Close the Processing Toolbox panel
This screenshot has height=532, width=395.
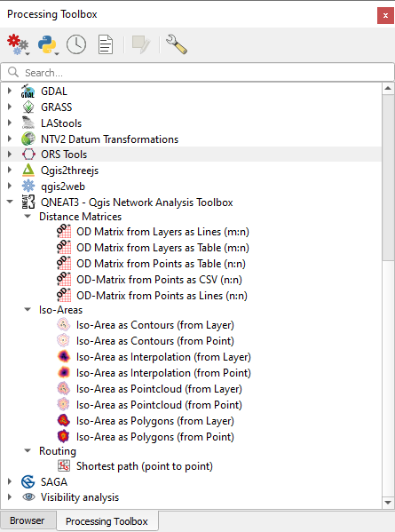(x=385, y=16)
